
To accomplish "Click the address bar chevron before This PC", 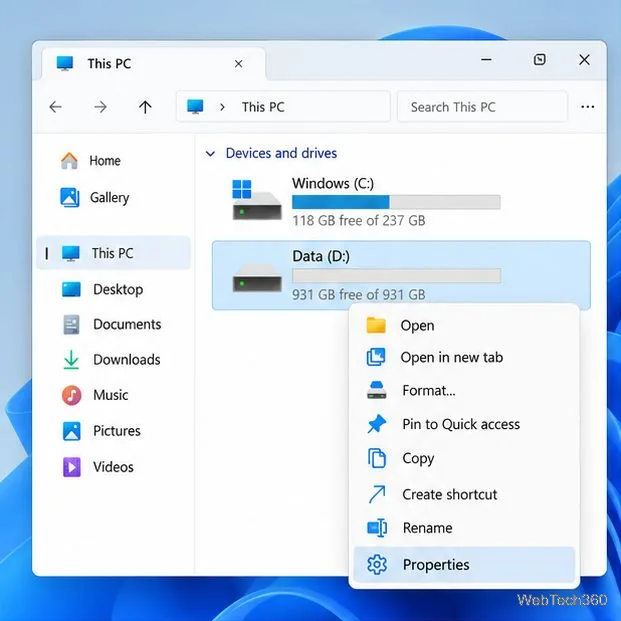I will coord(222,107).
